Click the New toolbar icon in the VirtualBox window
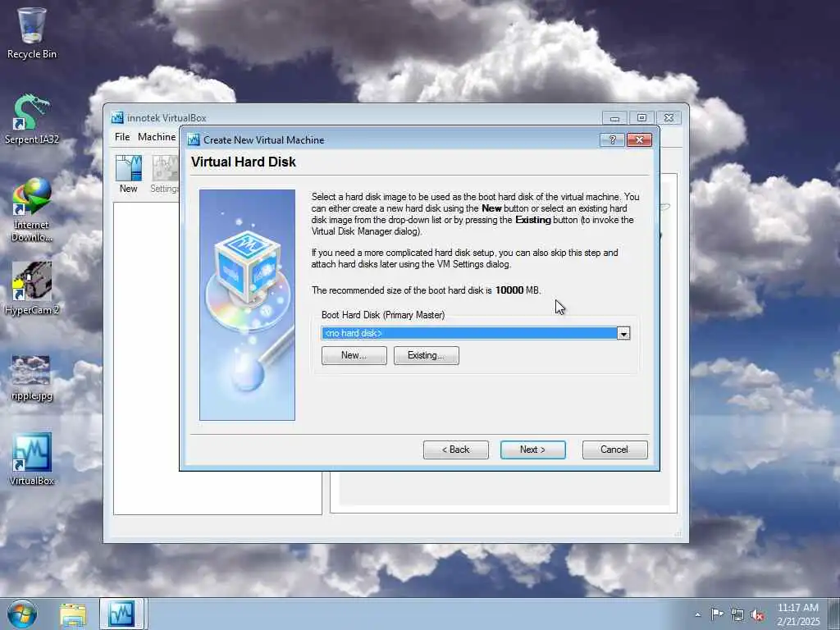Viewport: 840px width, 630px height. coord(129,174)
